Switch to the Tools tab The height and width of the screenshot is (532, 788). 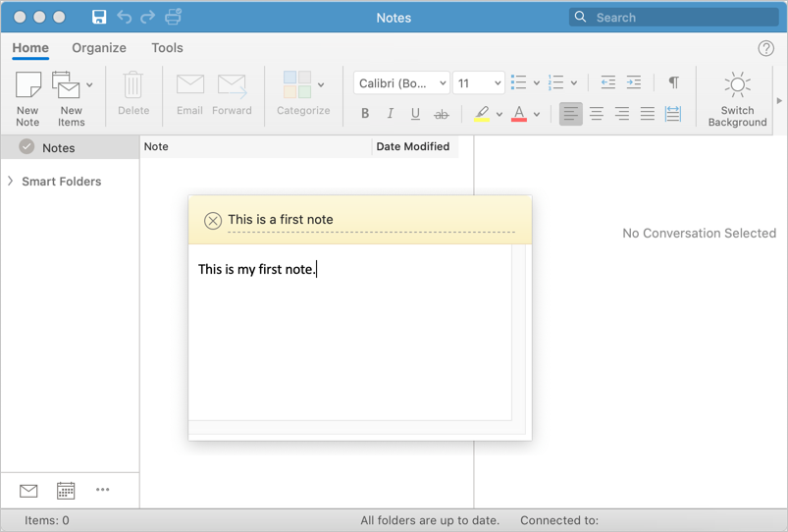click(x=167, y=47)
